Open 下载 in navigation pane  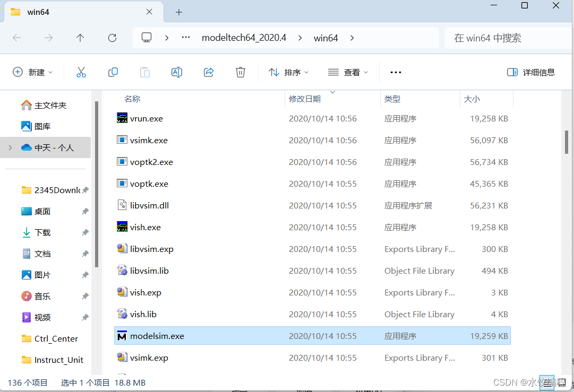pyautogui.click(x=36, y=232)
